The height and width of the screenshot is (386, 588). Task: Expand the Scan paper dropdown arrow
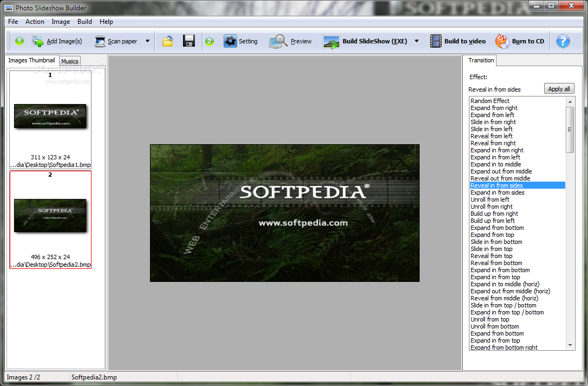[147, 41]
